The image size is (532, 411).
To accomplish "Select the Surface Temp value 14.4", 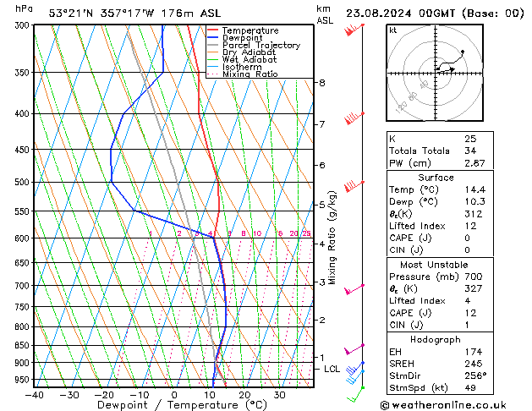I will coord(475,189).
